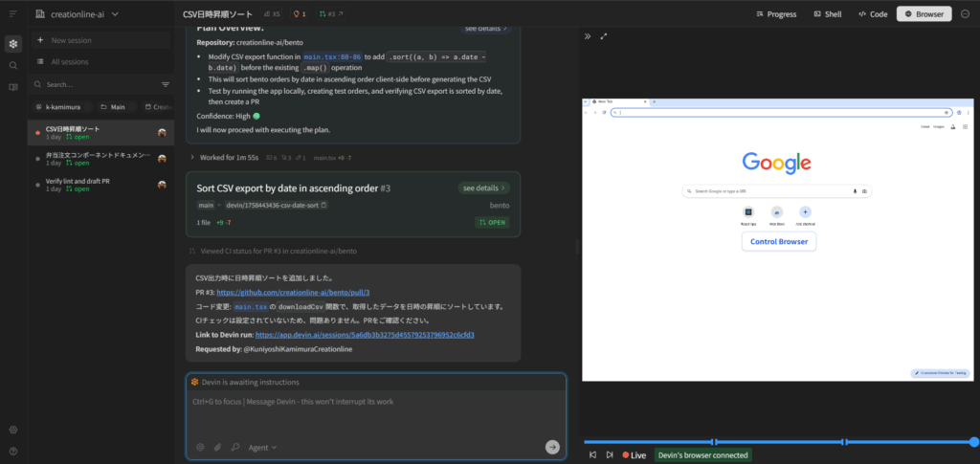Open the session filter icon beside search

coord(166,84)
